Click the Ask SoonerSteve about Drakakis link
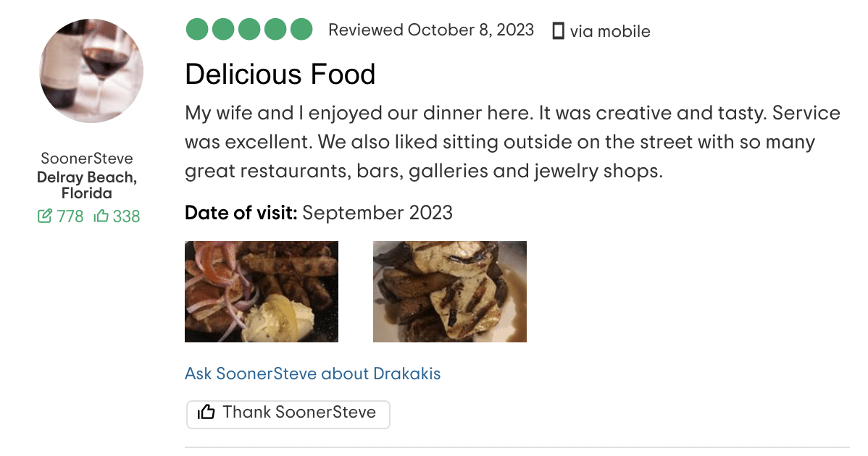 312,373
